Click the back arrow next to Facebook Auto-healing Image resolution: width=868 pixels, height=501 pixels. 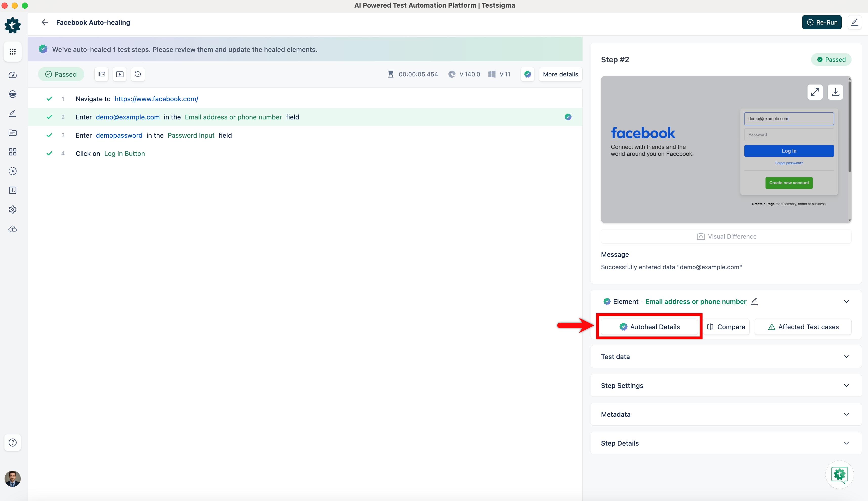(45, 22)
